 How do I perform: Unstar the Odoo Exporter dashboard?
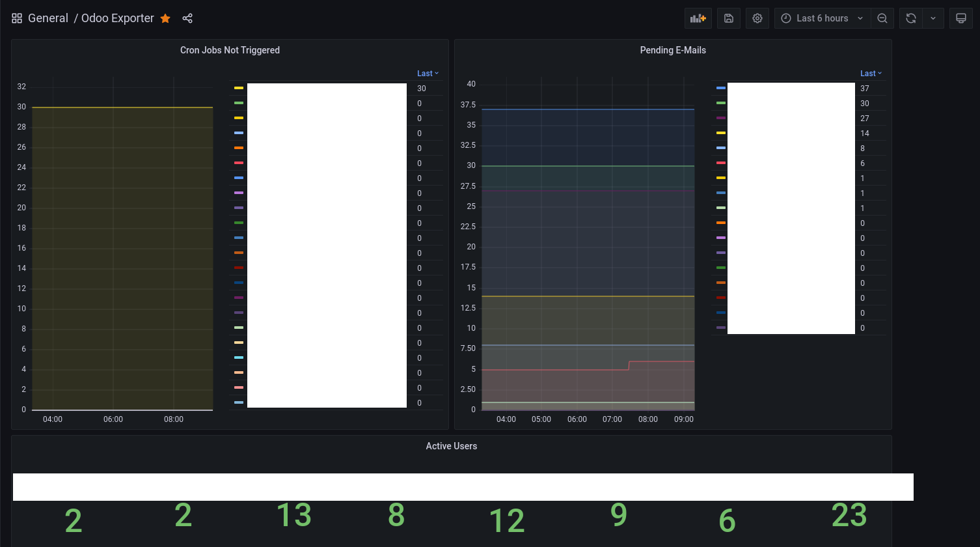point(165,18)
